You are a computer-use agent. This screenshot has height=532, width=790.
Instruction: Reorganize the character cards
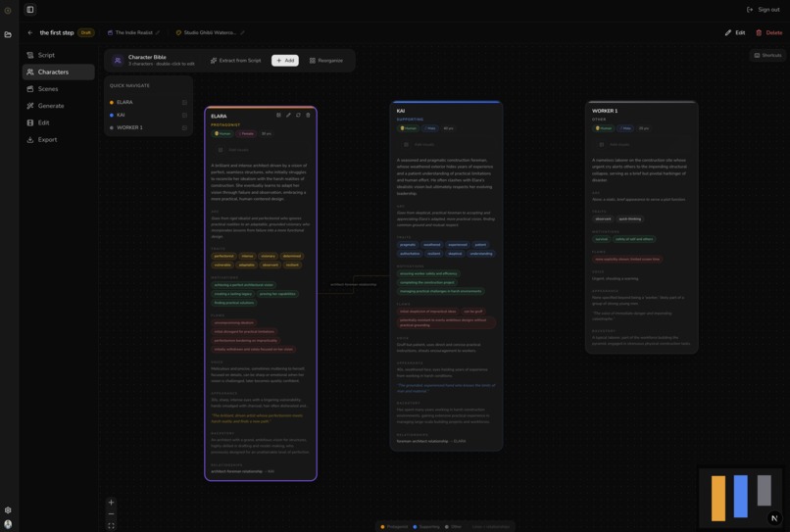[x=326, y=61]
